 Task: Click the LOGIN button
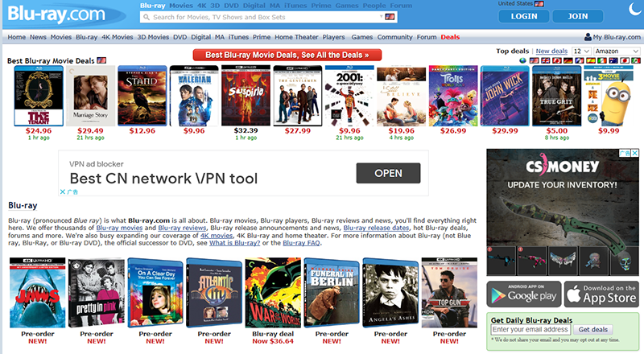(x=524, y=16)
